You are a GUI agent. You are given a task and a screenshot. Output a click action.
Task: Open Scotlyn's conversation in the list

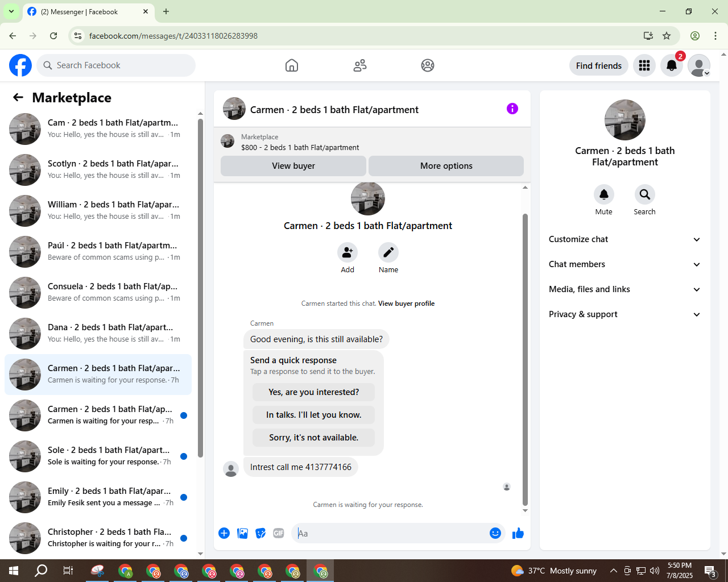98,170
